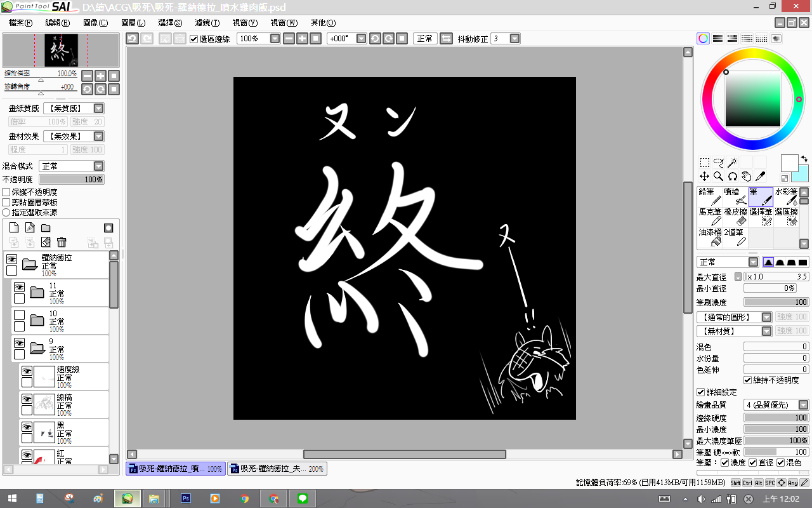Adjust the 不透明度 opacity slider

72,180
